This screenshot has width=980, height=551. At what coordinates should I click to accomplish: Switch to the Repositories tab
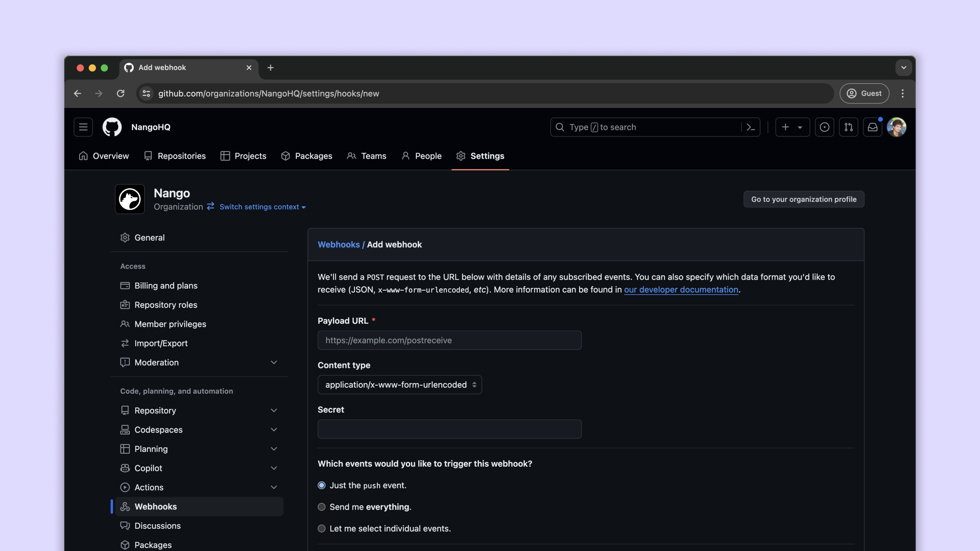point(175,156)
